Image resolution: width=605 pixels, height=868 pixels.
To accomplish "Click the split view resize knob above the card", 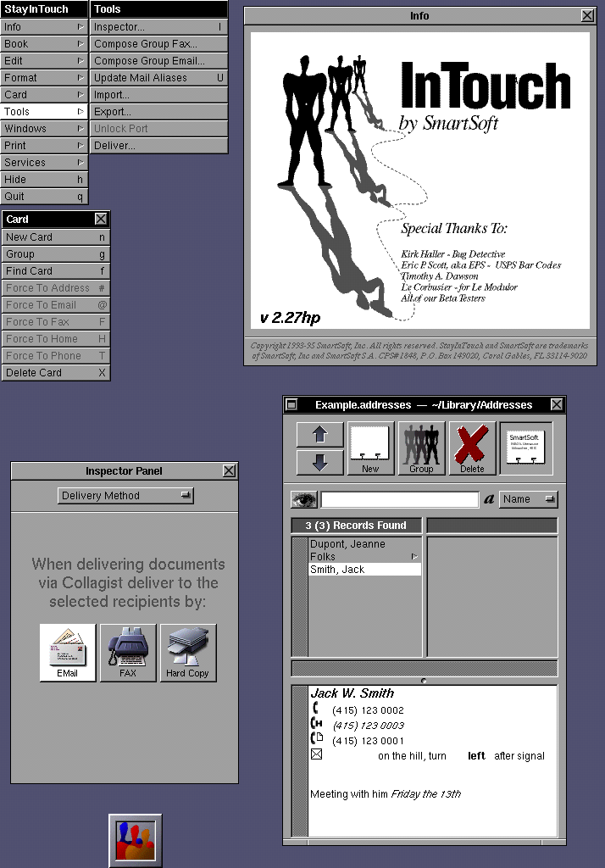I will [x=424, y=681].
